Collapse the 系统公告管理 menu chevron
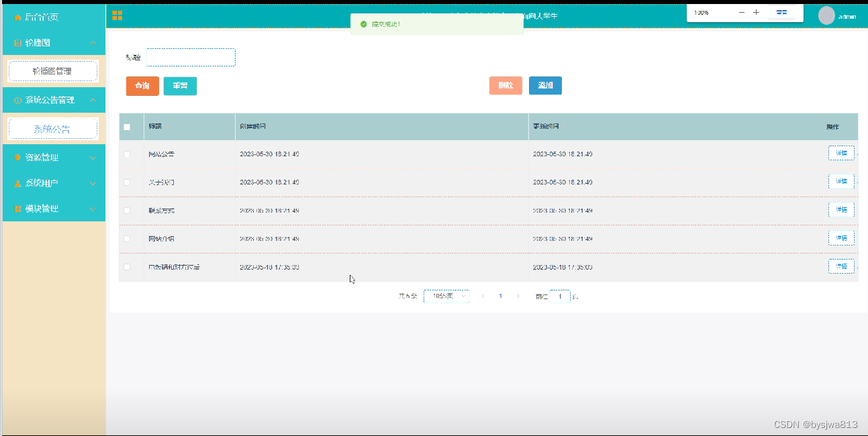 pos(93,100)
